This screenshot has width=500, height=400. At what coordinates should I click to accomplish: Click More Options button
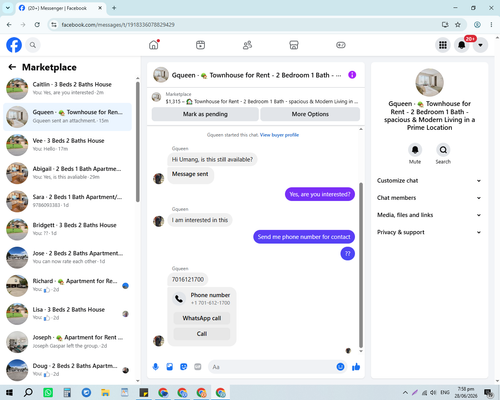click(x=310, y=114)
